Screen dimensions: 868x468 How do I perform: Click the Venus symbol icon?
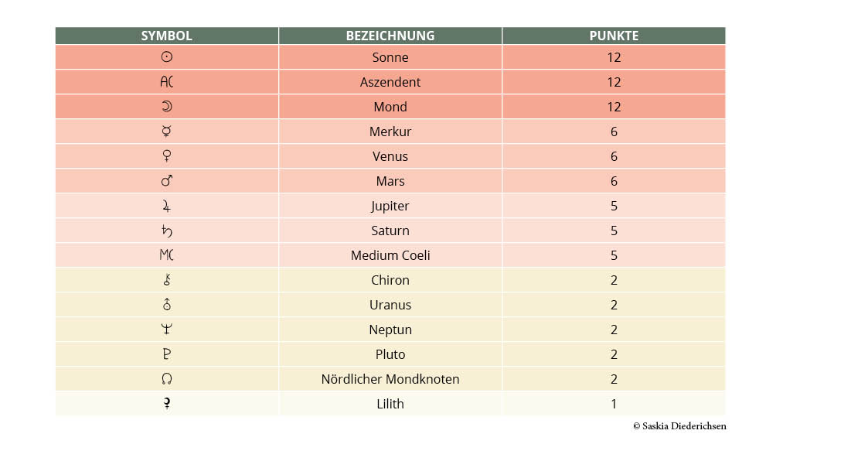(x=166, y=156)
